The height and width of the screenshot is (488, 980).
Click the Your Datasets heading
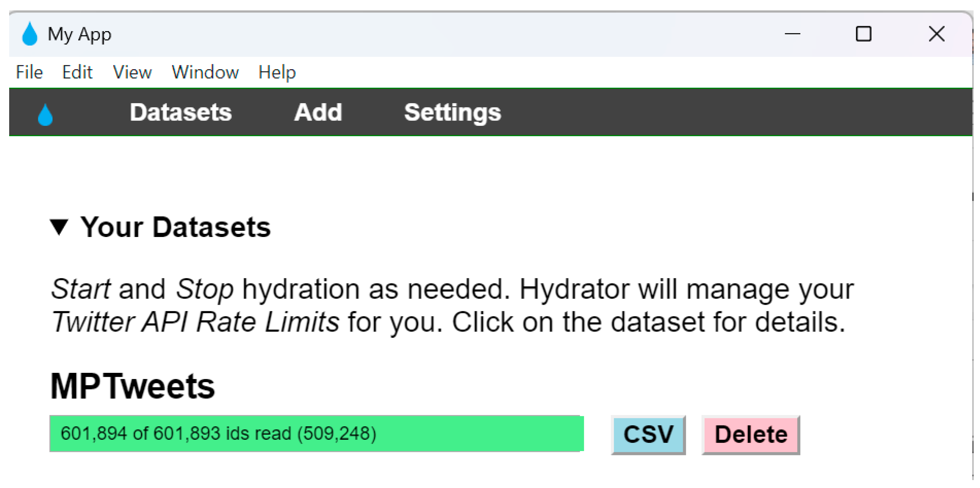click(176, 228)
